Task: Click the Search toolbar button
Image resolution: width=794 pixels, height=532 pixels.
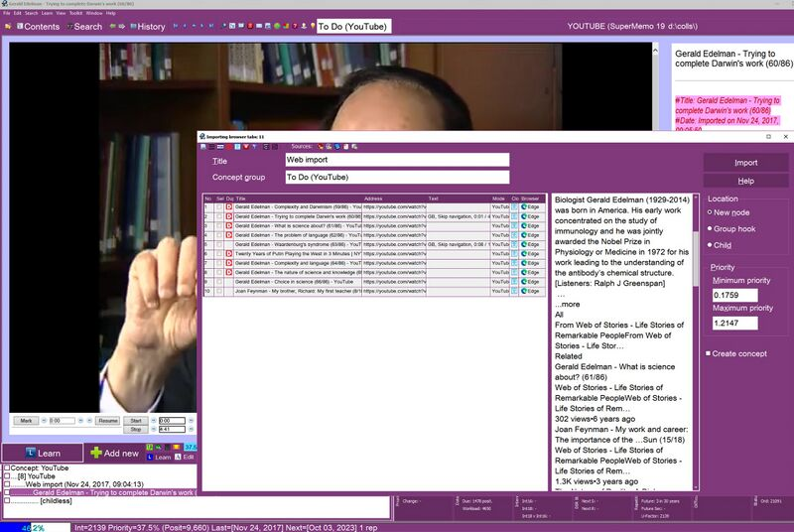Action: click(83, 27)
